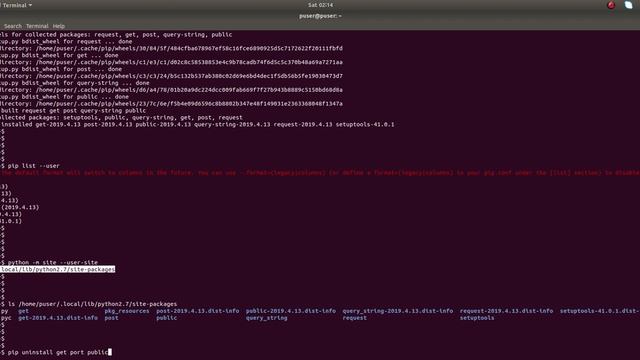
Task: Click the 'ls /home/puser/.local/lib/python2.7/site-packages' command
Action: click(x=92, y=304)
